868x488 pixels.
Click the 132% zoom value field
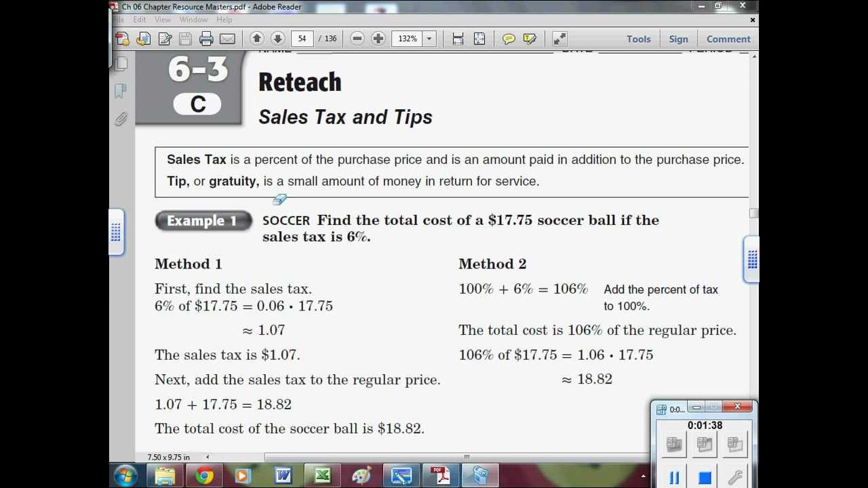pos(408,39)
